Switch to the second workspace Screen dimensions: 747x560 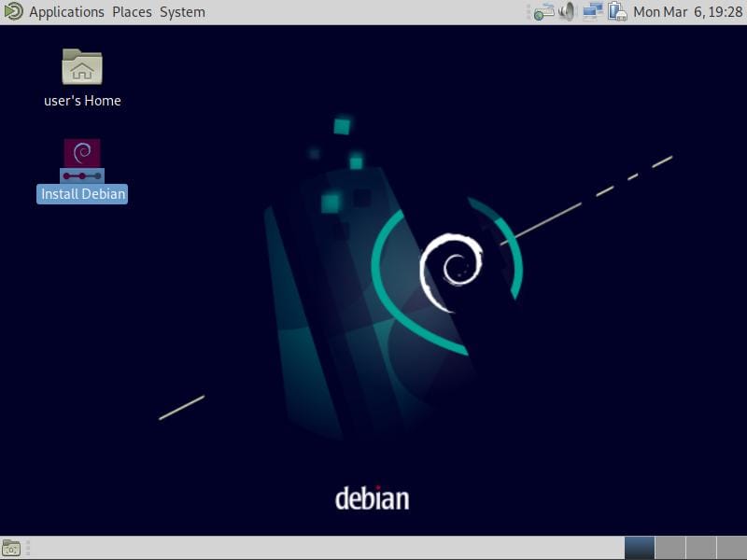click(670, 548)
